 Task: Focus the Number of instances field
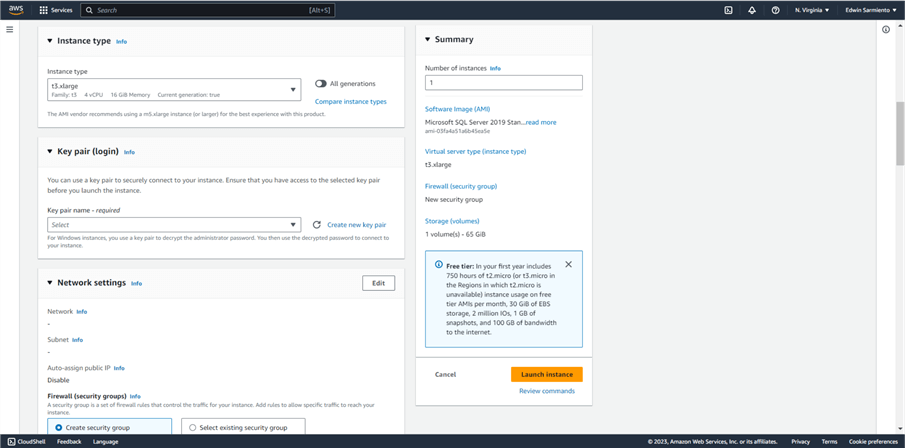coord(504,83)
